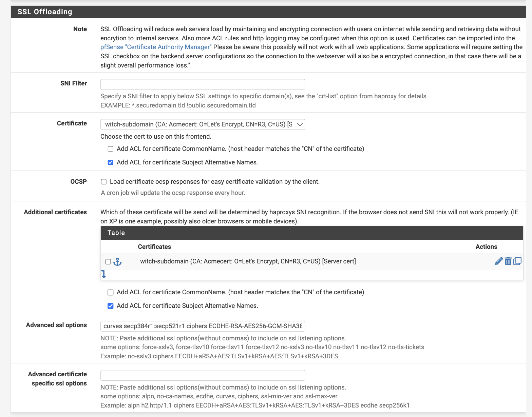
Task: Enable OCSP response loading checkbox
Action: 104,182
